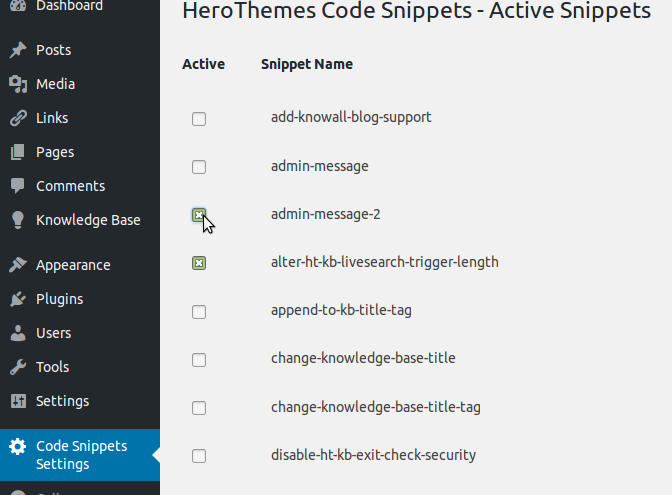Click the Snippet Name column header
Image resolution: width=672 pixels, height=495 pixels.
point(307,64)
